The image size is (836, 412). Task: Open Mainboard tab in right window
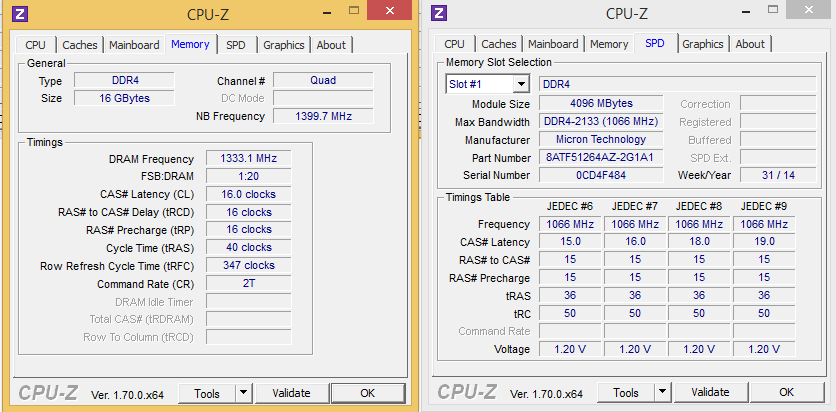click(553, 44)
